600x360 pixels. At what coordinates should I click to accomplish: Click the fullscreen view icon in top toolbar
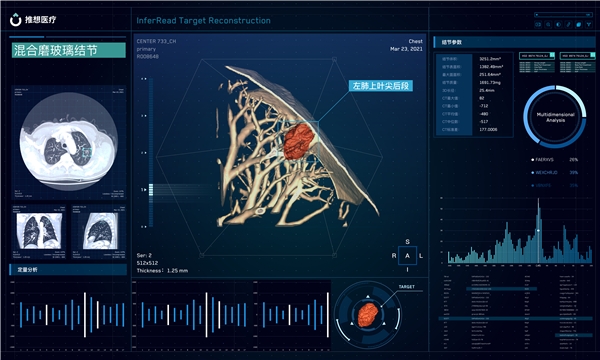pos(538,24)
